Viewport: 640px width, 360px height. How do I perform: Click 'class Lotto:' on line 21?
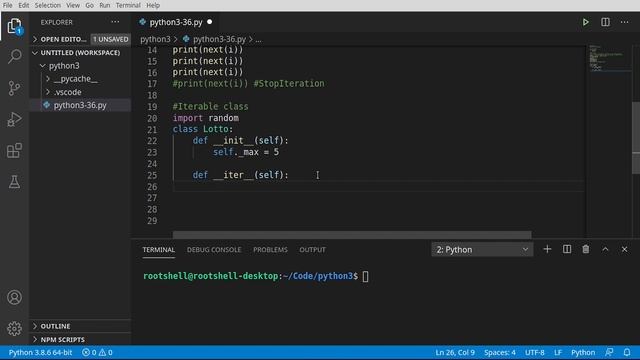tap(202, 129)
